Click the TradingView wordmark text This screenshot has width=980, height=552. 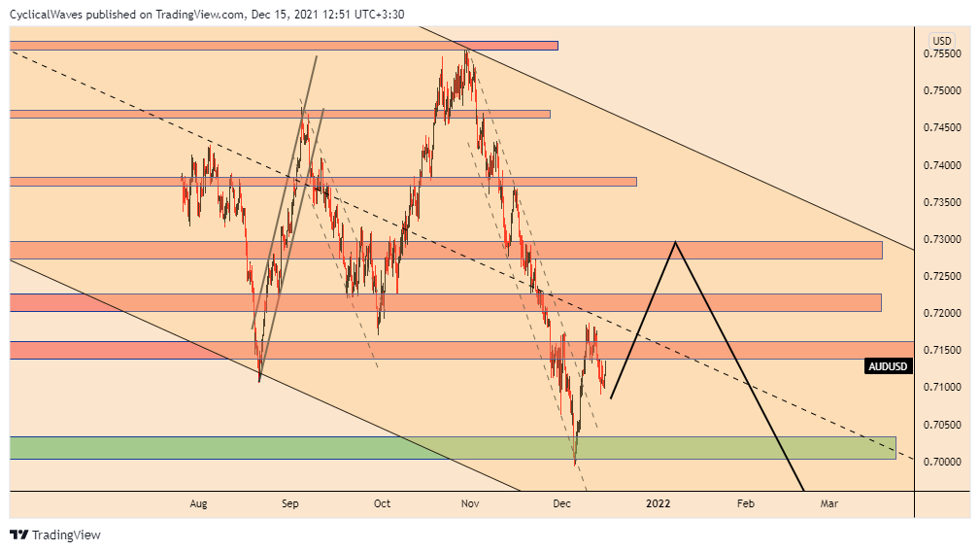[x=66, y=535]
